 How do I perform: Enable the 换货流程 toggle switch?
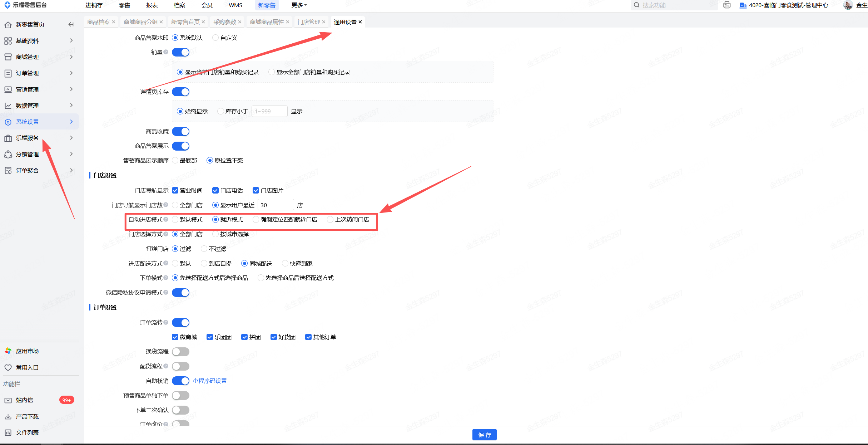click(180, 352)
